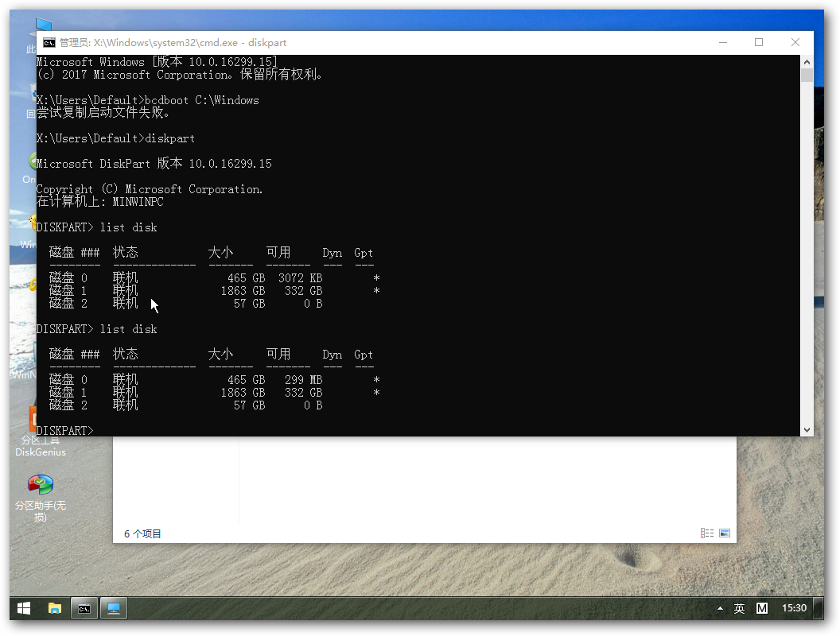Image resolution: width=840 pixels, height=636 pixels.
Task: Expand the hidden system tray icons
Action: coord(721,608)
